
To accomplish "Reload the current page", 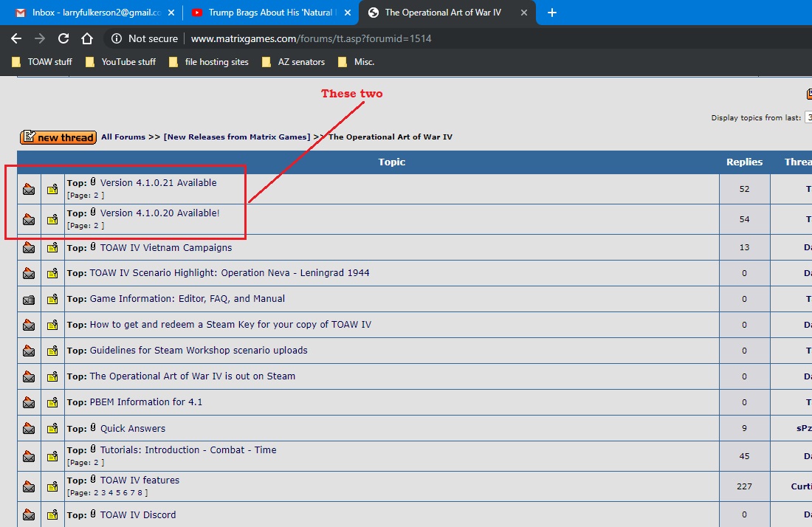I will (63, 38).
